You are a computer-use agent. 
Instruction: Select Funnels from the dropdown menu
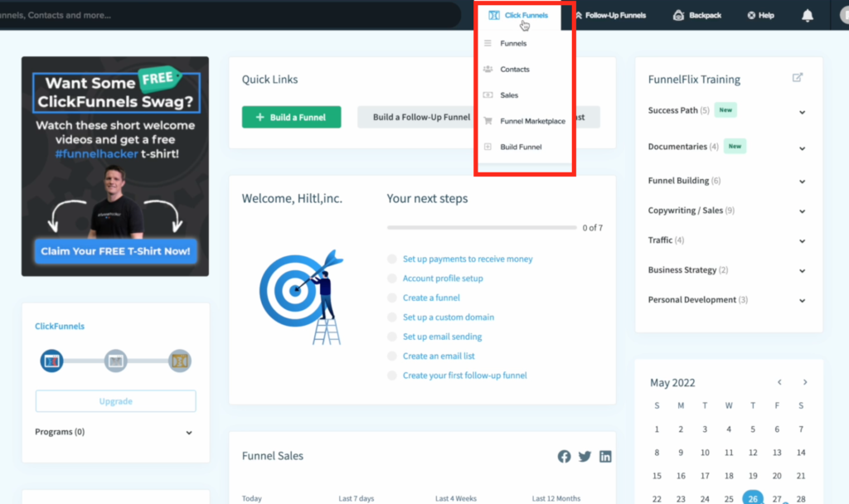pyautogui.click(x=513, y=43)
